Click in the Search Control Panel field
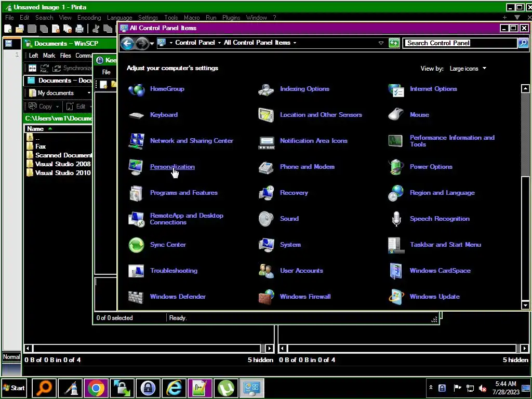The image size is (532, 399). 460,43
